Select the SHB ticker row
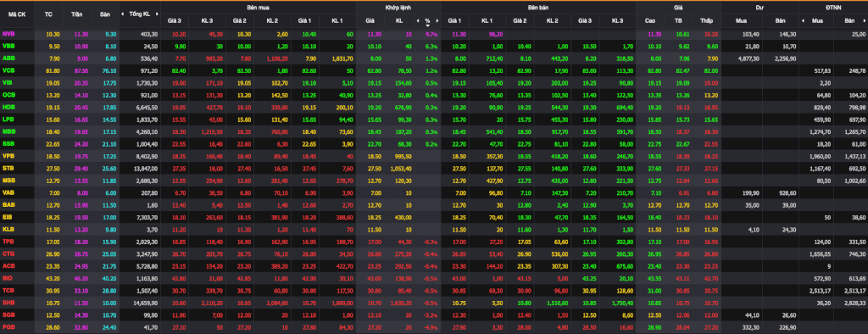868x334 pixels. (434, 303)
